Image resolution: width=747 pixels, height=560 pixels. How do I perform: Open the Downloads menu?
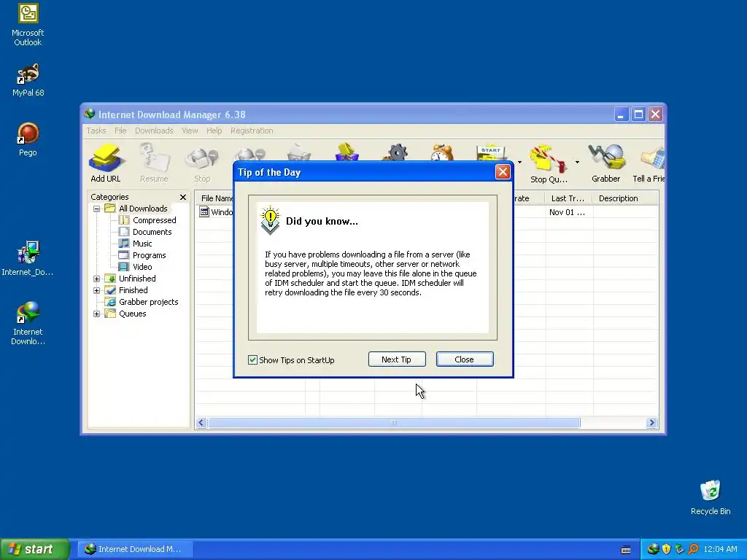[154, 131]
